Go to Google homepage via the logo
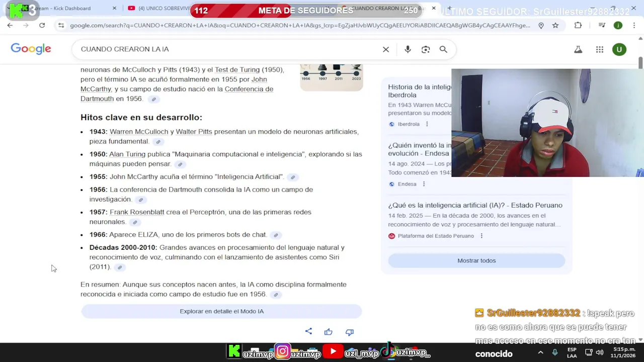This screenshot has width=644, height=362. pos(31,49)
